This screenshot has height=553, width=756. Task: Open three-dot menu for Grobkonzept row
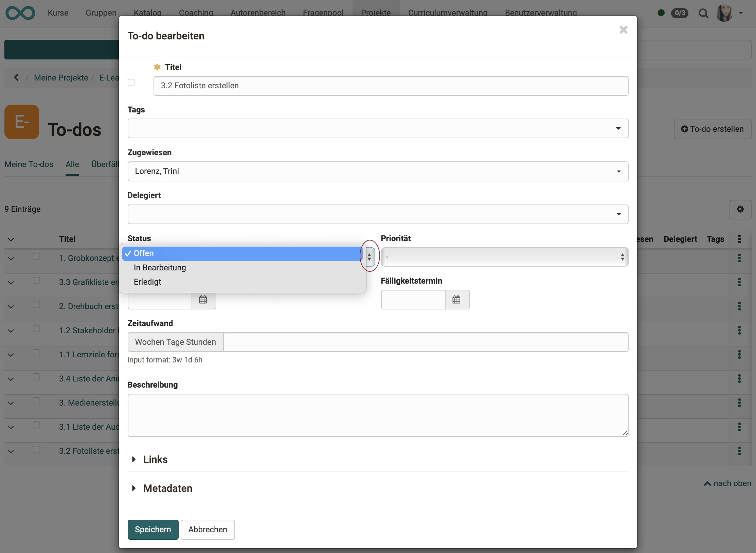[739, 258]
